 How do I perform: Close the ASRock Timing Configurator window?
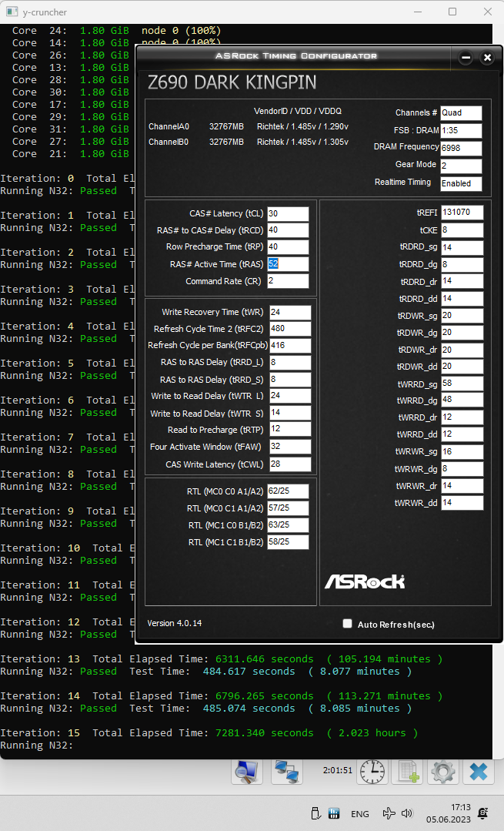point(487,57)
